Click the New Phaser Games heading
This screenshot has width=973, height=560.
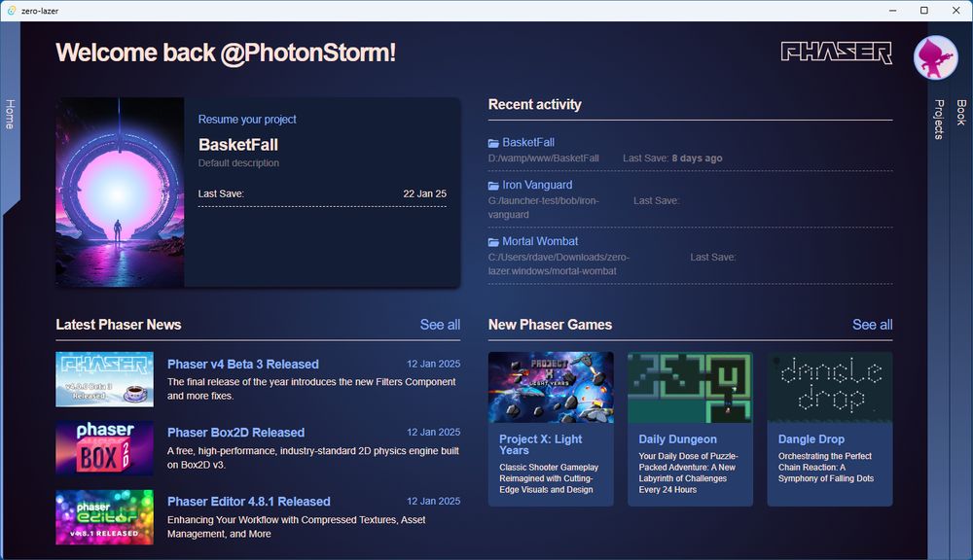coord(550,325)
